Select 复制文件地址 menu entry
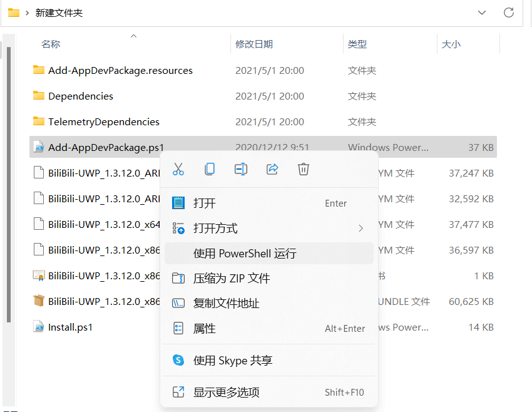Viewport: 532px width, 412px height. coord(269,304)
